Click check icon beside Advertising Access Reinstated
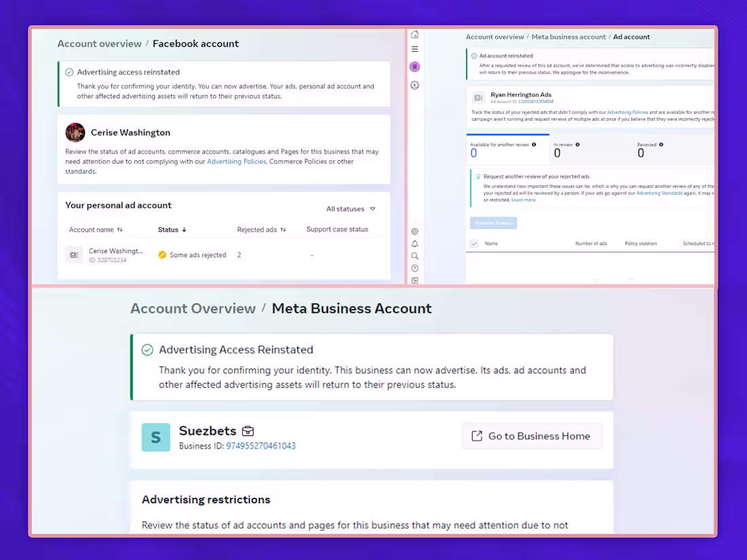The image size is (747, 560). click(x=147, y=350)
